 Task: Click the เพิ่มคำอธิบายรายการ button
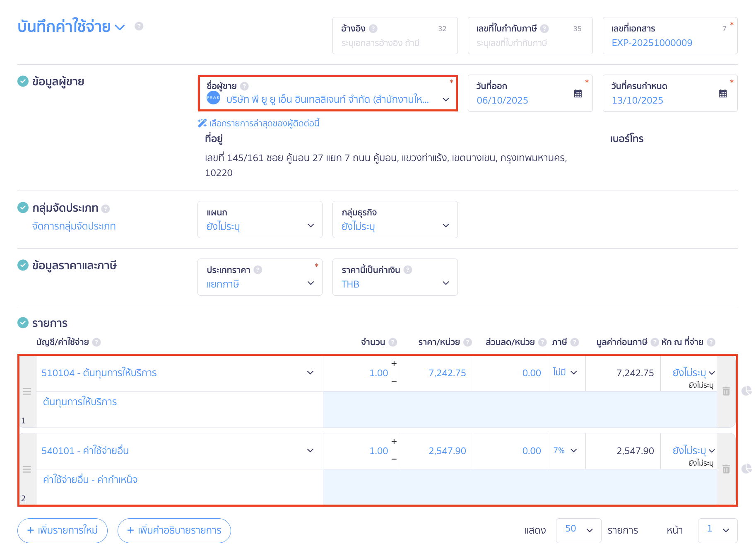pyautogui.click(x=174, y=530)
